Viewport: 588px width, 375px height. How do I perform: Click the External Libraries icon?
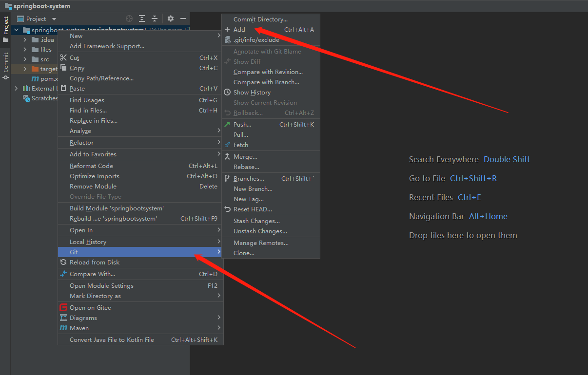click(26, 89)
